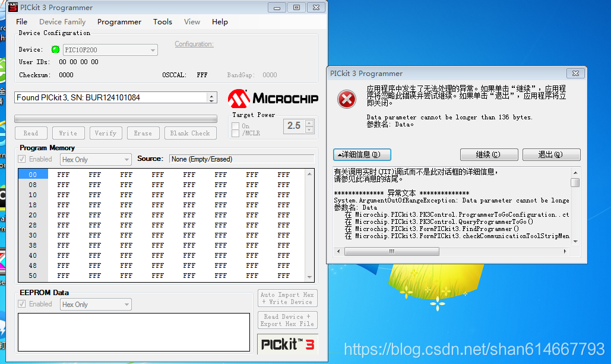The width and height of the screenshot is (611, 364).
Task: Click the red error icon in dialog
Action: click(346, 99)
